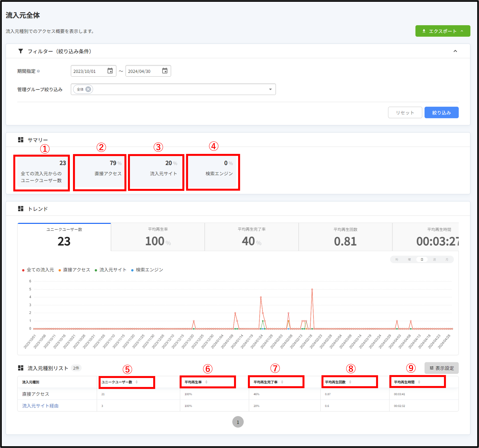The image size is (479, 448).
Task: Switch trend granularity to 週
Action: 434,259
